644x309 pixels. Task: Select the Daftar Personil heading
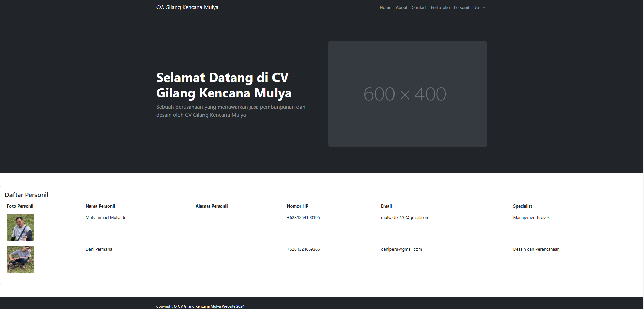27,195
